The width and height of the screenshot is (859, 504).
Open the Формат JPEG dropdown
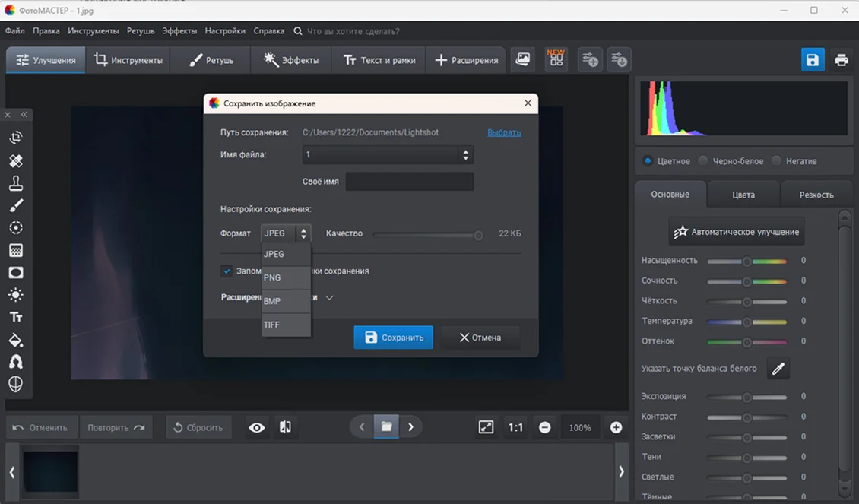(286, 233)
